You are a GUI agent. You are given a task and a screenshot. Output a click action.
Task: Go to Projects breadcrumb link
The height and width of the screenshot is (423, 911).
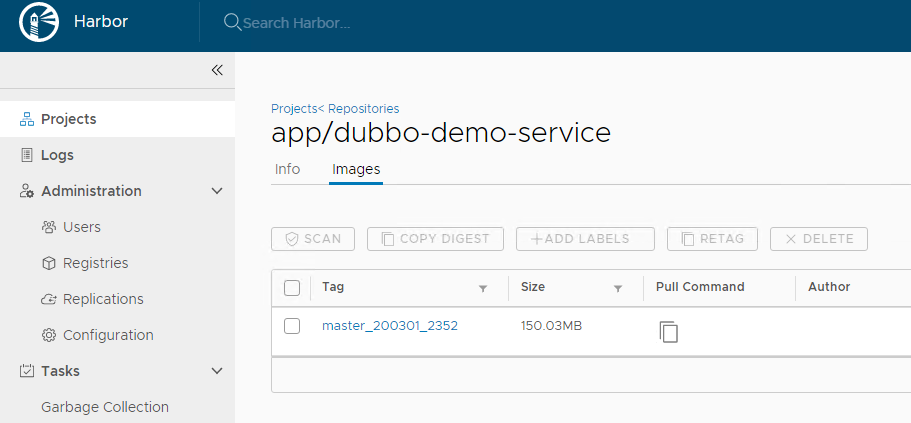tap(293, 108)
